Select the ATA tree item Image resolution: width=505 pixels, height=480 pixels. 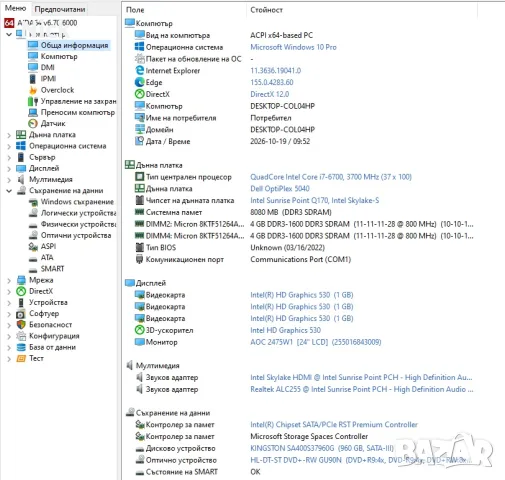47,258
